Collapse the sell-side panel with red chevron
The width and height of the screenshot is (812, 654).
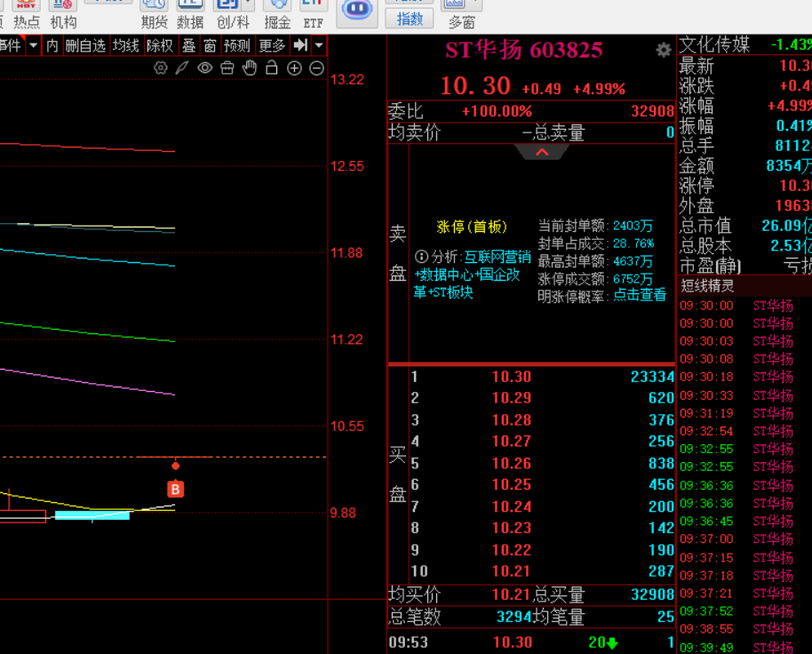pyautogui.click(x=542, y=152)
